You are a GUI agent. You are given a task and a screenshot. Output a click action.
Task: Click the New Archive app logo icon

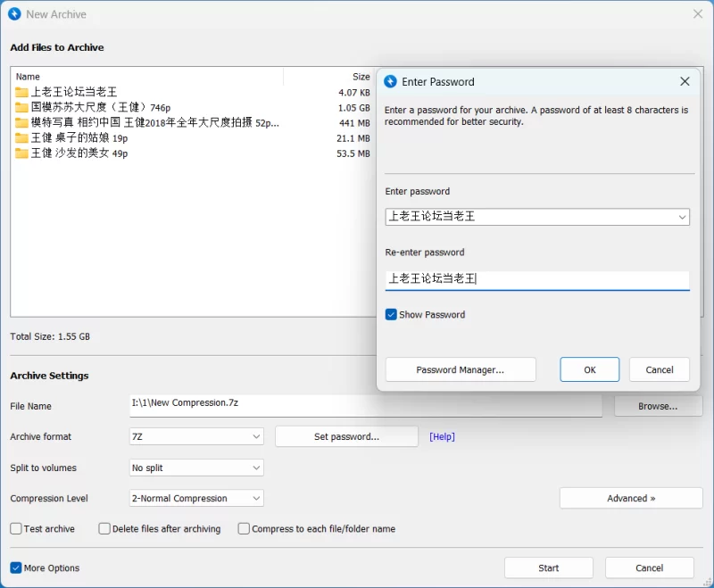click(x=14, y=14)
